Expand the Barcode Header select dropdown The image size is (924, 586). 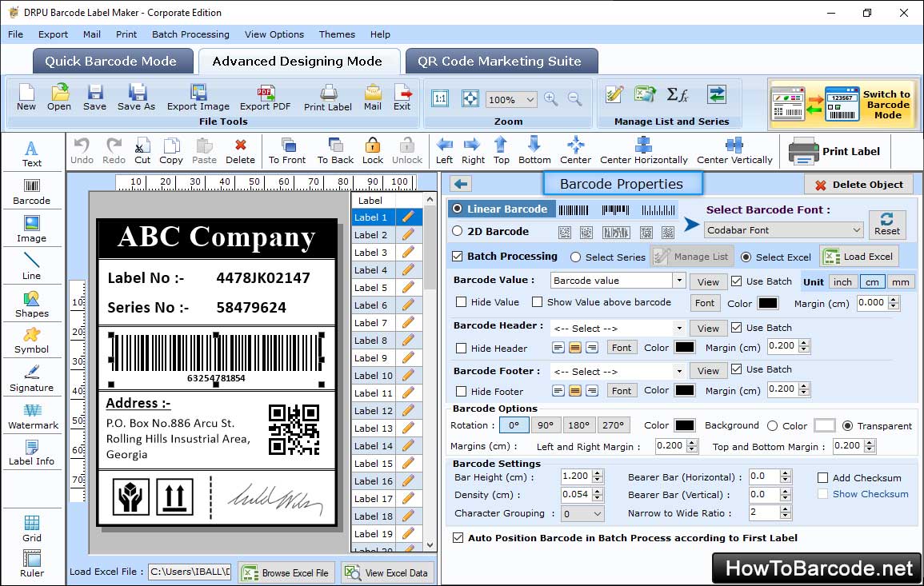click(679, 328)
